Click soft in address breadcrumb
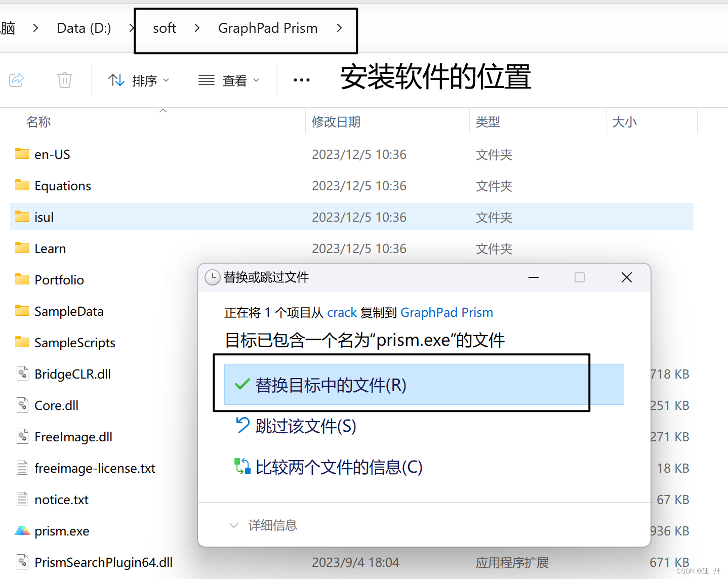 [x=165, y=28]
